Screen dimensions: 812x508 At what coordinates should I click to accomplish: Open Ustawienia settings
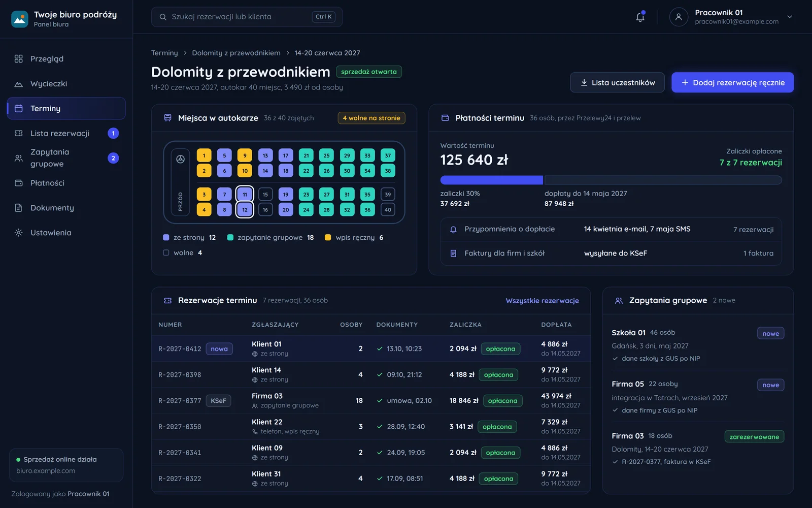66,233
